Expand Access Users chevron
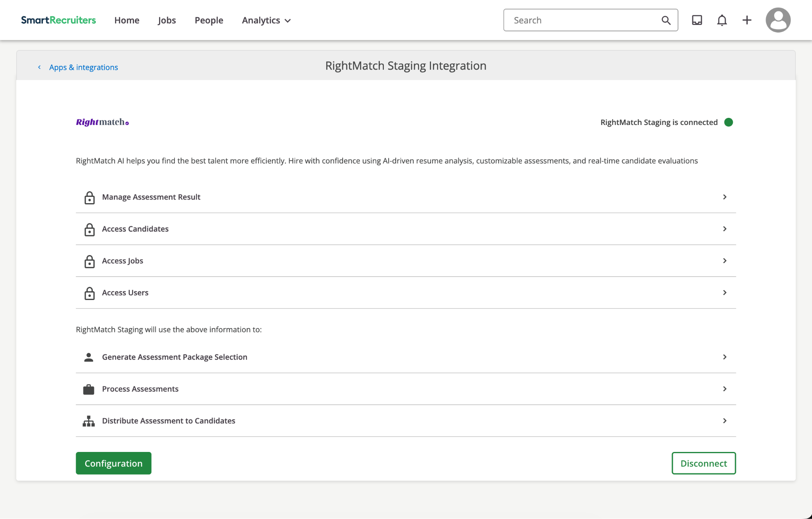Viewport: 812px width, 519px height. click(725, 292)
